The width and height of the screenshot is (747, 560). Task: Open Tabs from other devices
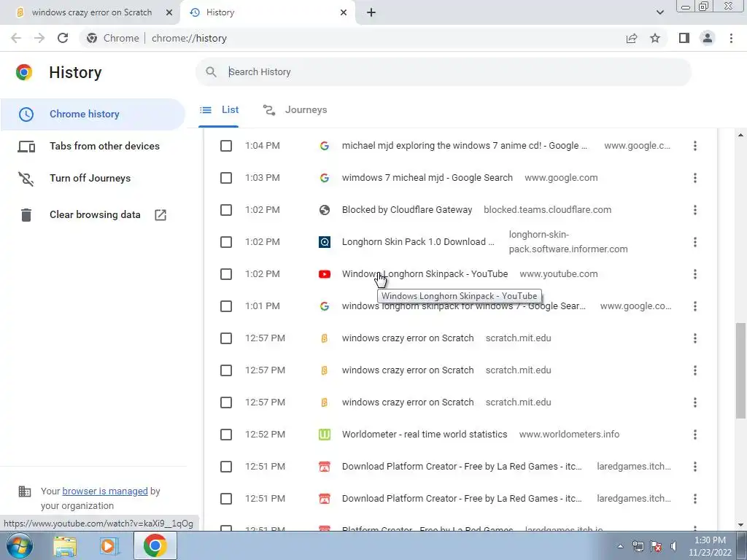[x=93, y=146]
